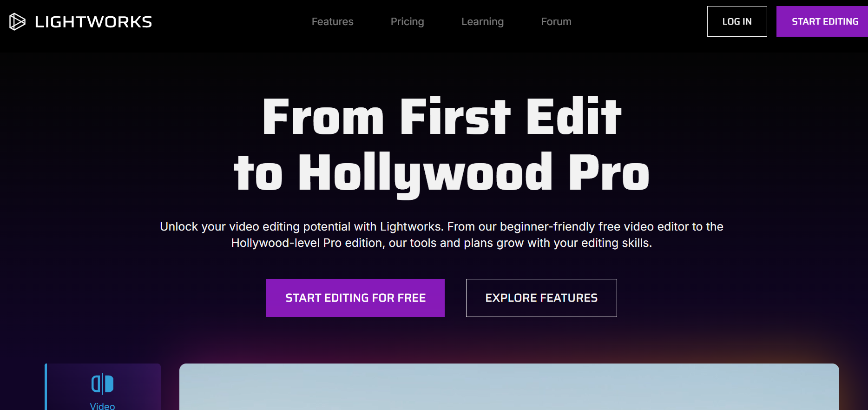Click the 'to Hollywood Pro' headline line
868x410 pixels.
pyautogui.click(x=441, y=173)
